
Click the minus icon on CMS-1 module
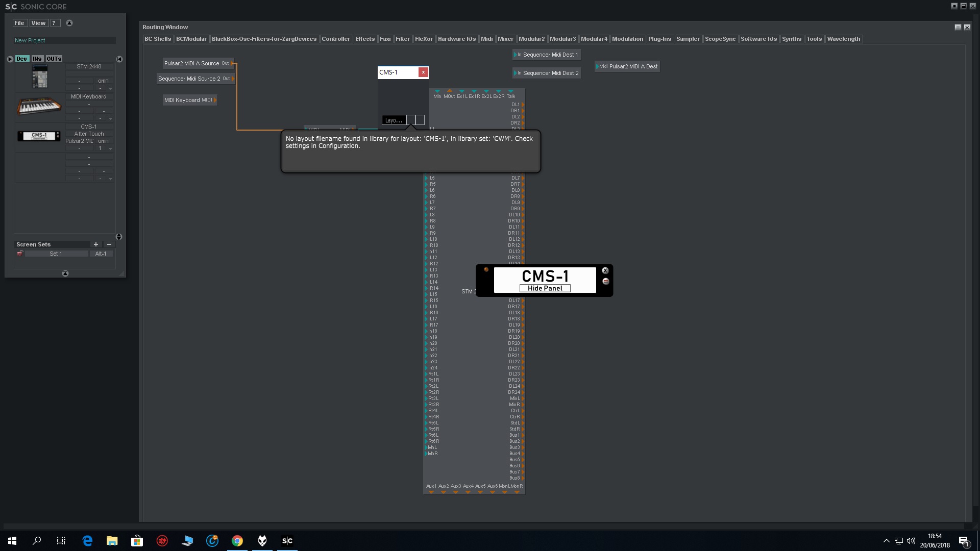point(605,281)
